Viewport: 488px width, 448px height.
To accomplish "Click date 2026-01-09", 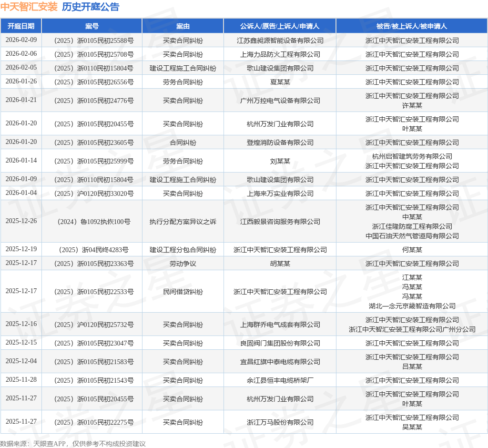I will [x=21, y=179].
